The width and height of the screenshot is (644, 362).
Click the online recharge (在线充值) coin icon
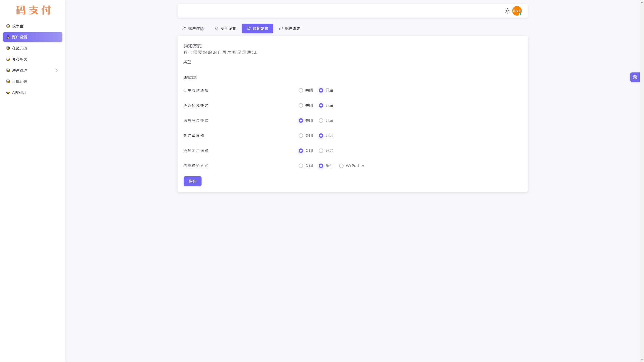(x=8, y=48)
